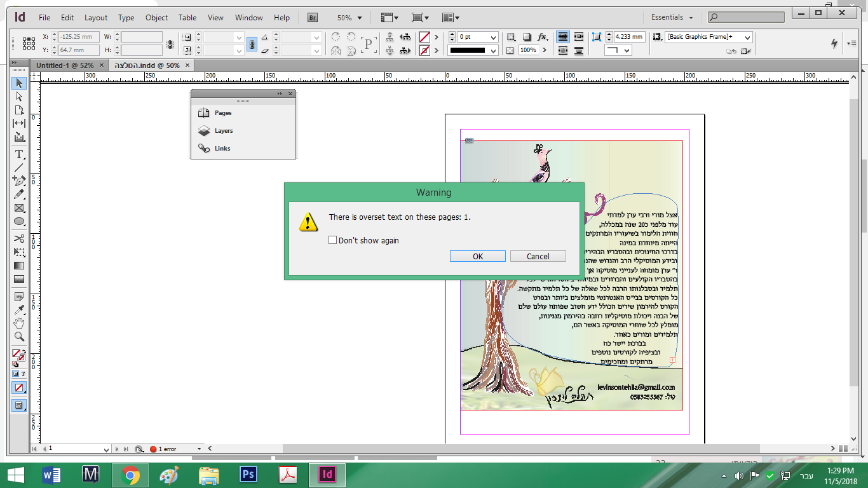
Task: Click the drop shadow icon in control panel
Action: pos(527,37)
